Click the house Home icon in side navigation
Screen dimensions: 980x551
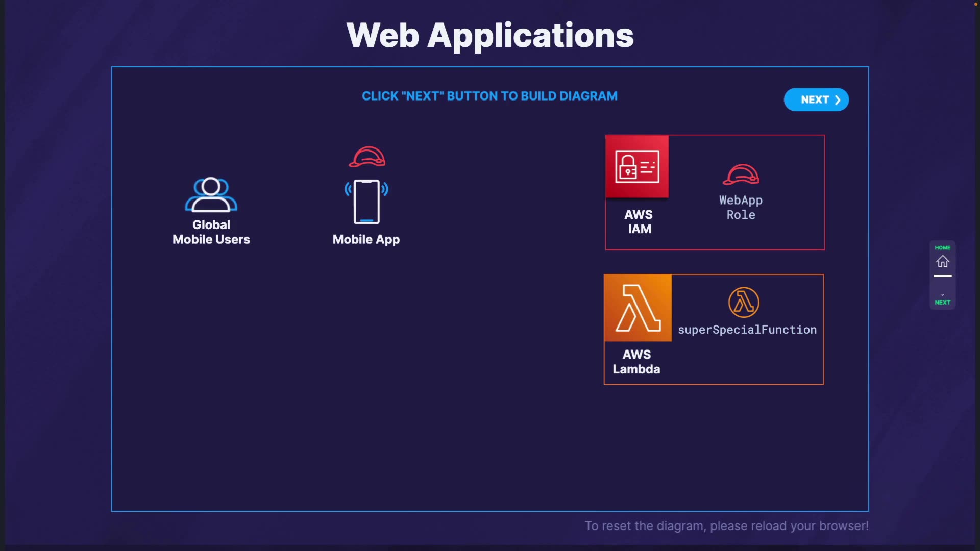click(x=942, y=262)
